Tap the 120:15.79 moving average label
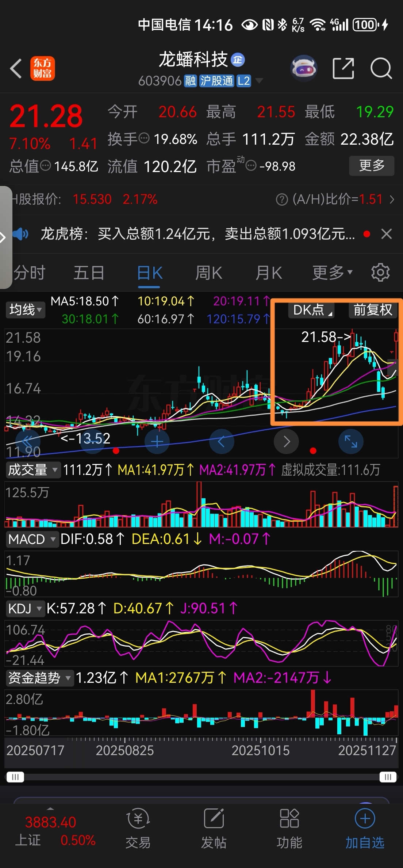 pyautogui.click(x=238, y=319)
